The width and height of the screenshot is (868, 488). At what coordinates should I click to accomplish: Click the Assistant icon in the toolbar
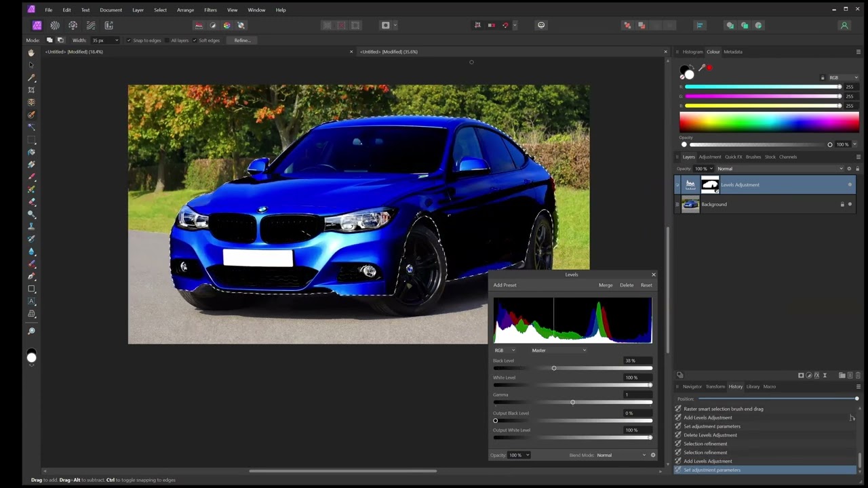[541, 25]
